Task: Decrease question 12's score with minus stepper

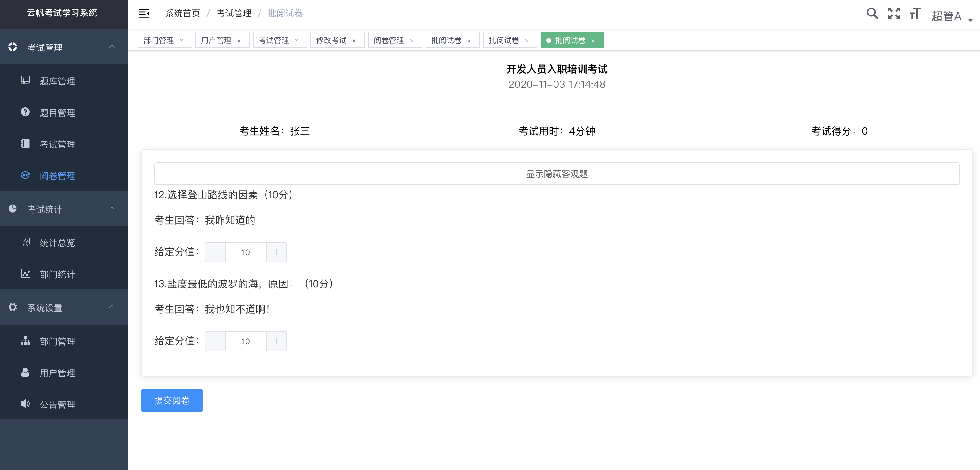Action: pyautogui.click(x=215, y=252)
